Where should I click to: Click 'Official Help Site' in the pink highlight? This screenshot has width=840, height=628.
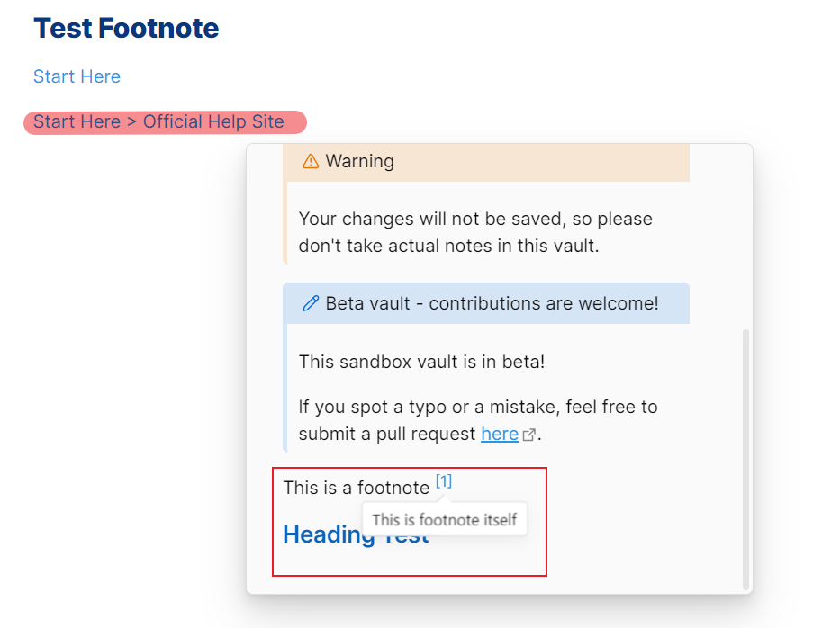coord(213,122)
